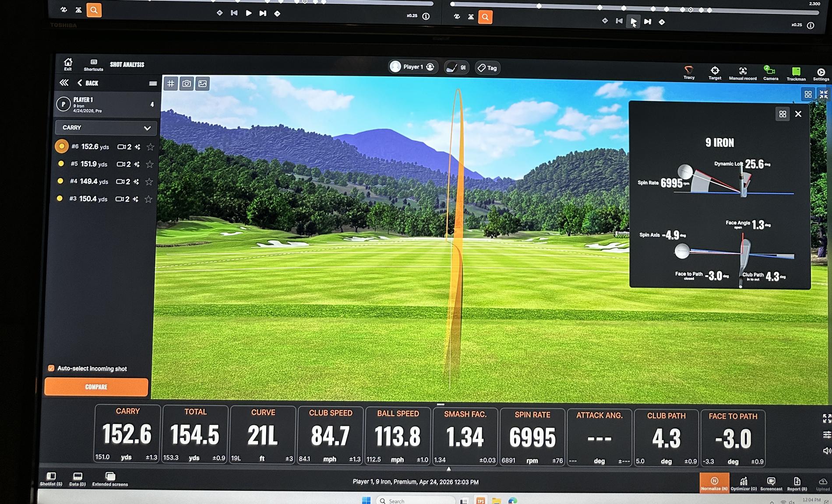The height and width of the screenshot is (504, 832).
Task: Open the Player 1 selector in top bar
Action: (412, 66)
